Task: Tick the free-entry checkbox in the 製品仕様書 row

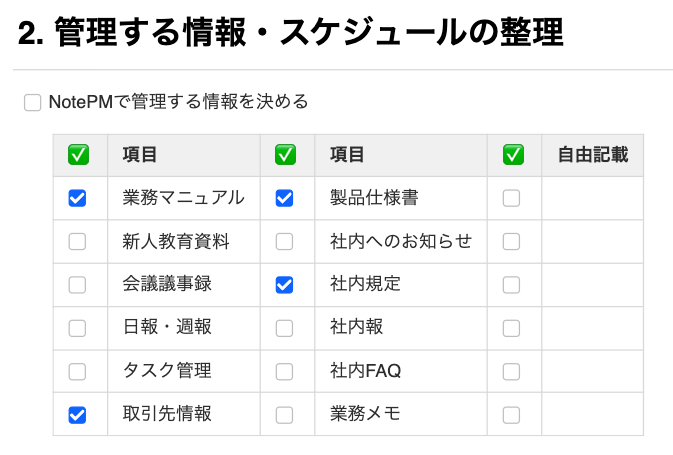Action: pos(511,198)
